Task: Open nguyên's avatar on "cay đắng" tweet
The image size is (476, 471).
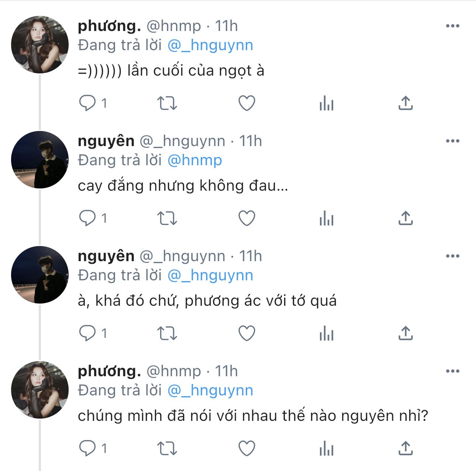Action: [x=40, y=160]
